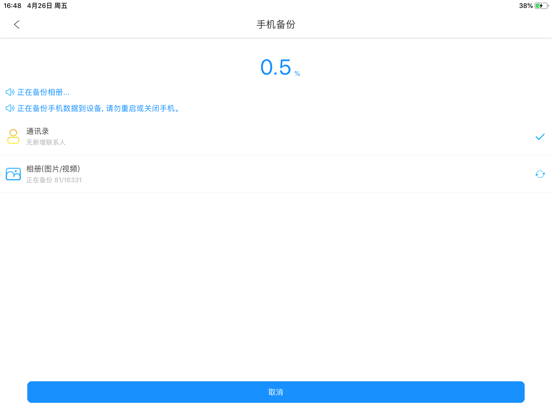Cancel the backup with 取消

pyautogui.click(x=276, y=392)
